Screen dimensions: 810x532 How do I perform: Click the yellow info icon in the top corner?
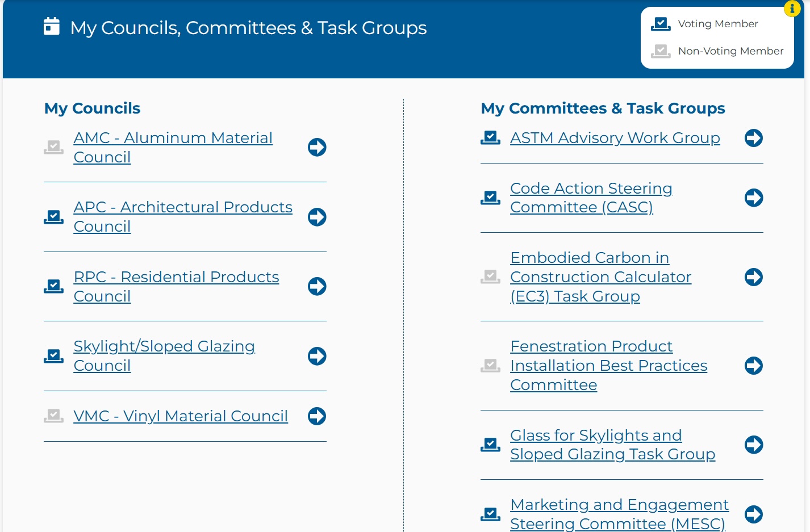coord(792,8)
